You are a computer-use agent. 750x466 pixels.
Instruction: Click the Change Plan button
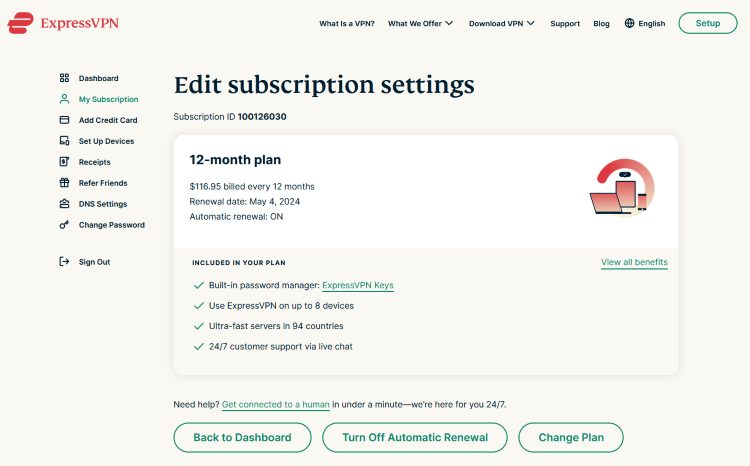[571, 437]
